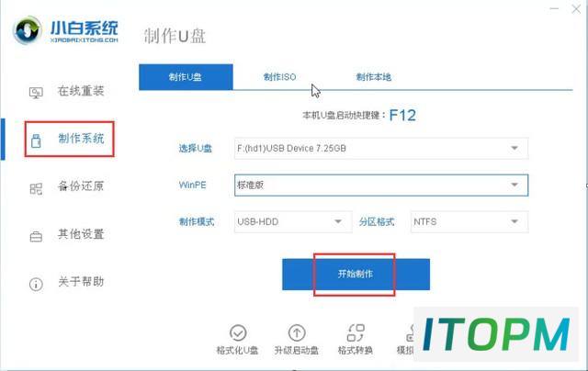The image size is (588, 371).
Task: Click the 在线重装 monitor icon
Action: tap(36, 92)
